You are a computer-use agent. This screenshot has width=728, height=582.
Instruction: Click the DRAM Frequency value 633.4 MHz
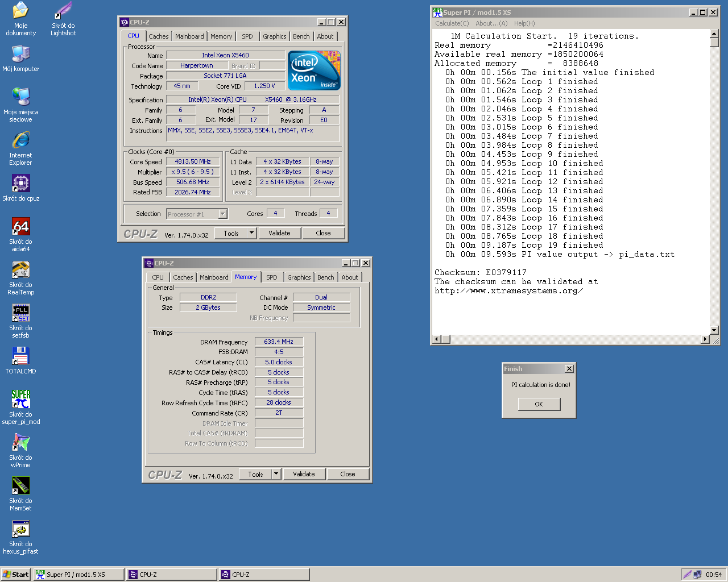coord(279,342)
